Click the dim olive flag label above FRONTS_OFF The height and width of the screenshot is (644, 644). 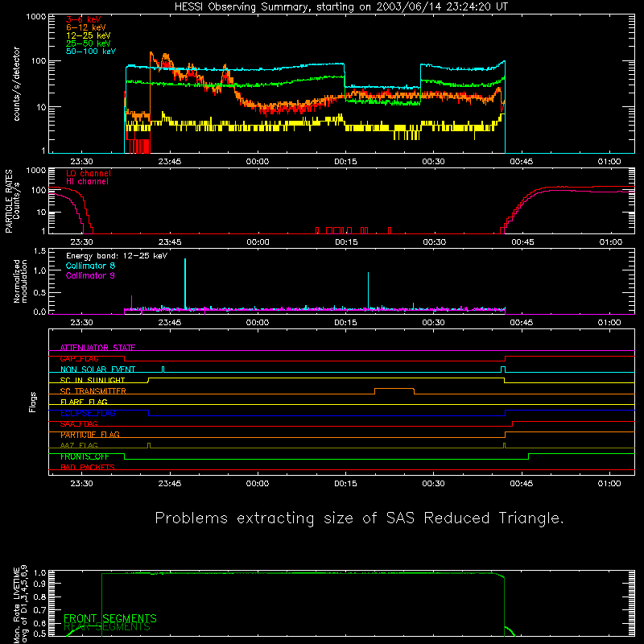[x=79, y=446]
